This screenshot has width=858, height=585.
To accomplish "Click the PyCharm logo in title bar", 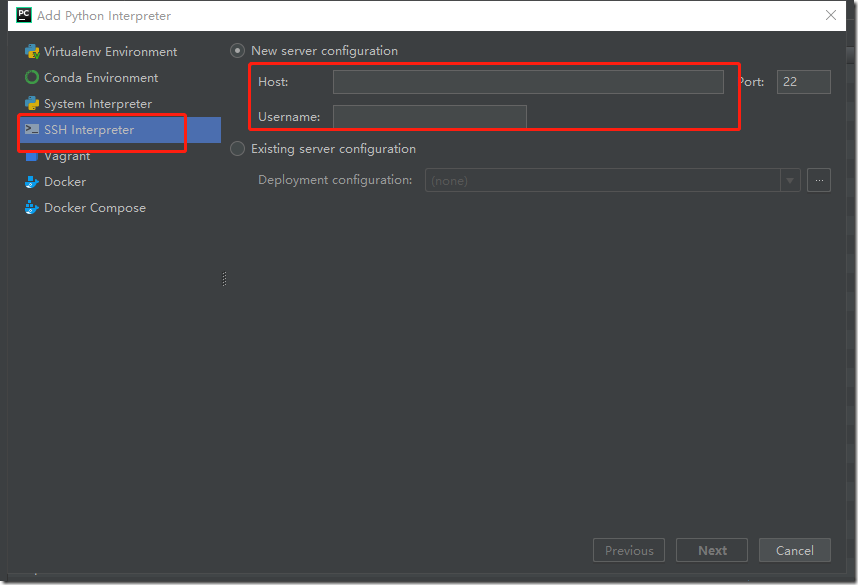I will point(24,15).
